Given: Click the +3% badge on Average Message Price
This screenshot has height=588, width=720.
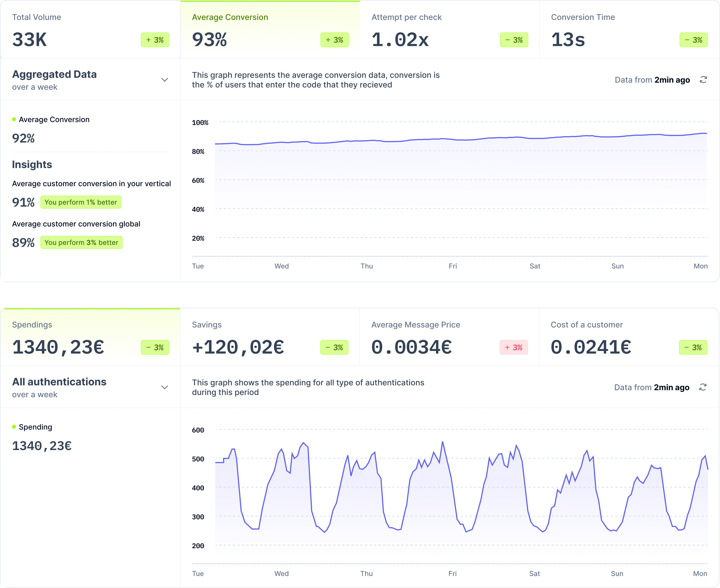Looking at the screenshot, I should point(514,347).
